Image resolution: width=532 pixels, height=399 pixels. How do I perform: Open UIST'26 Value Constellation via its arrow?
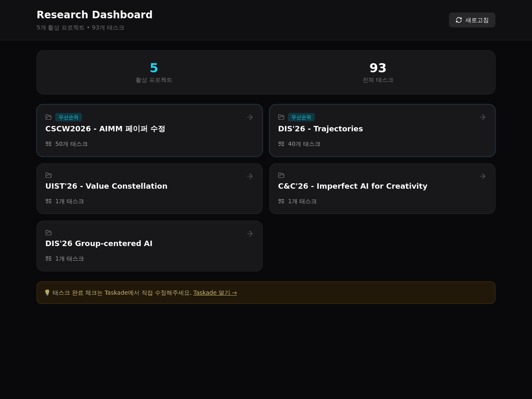tap(250, 176)
